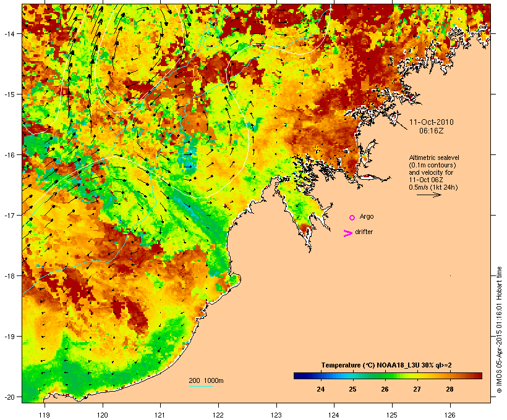507x420 pixels.
Task: Click the temperature color bar near 28
Action: click(449, 376)
